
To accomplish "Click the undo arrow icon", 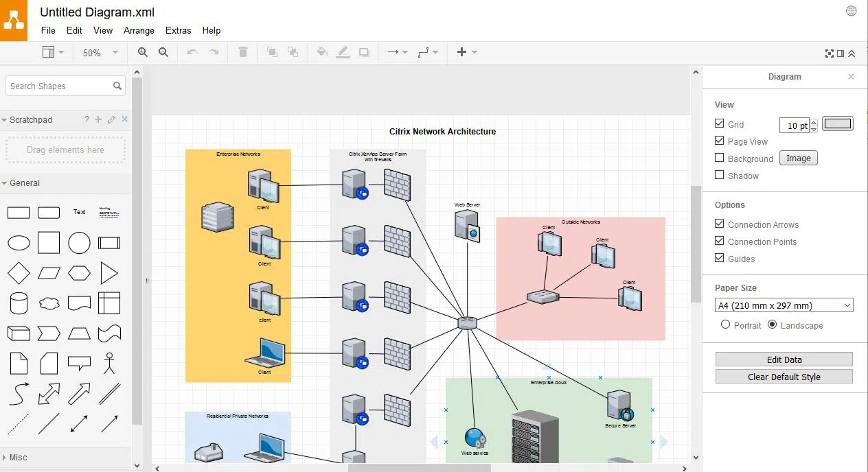I will (192, 52).
